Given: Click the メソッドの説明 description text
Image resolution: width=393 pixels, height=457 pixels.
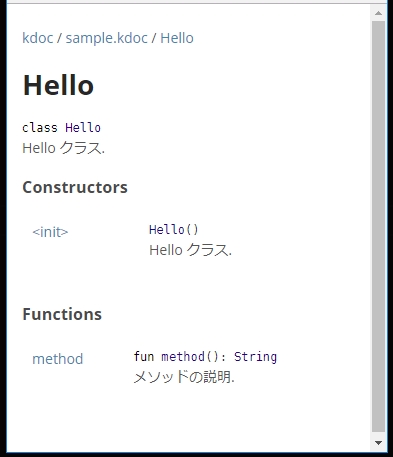Looking at the screenshot, I should tap(184, 377).
